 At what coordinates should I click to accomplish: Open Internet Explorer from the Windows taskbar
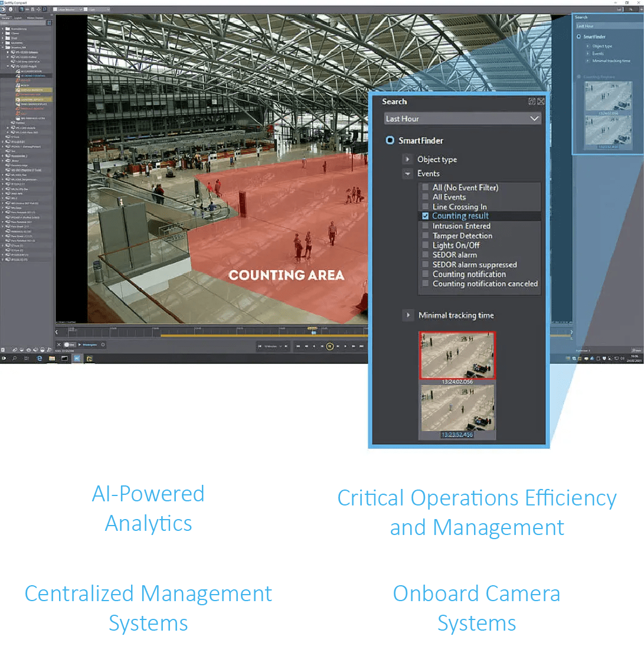click(40, 358)
